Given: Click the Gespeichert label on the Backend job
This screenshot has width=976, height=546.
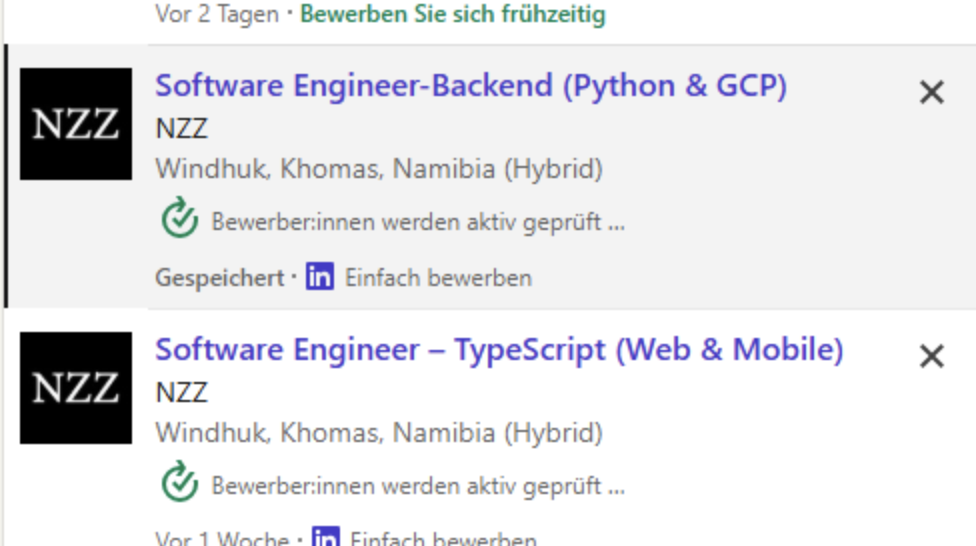Looking at the screenshot, I should 220,277.
